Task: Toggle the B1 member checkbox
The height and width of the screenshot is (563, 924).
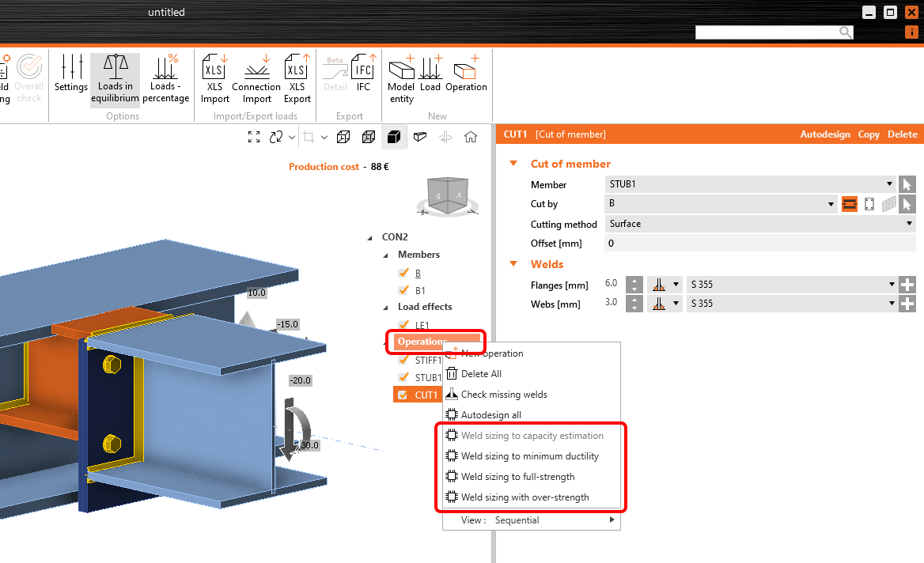Action: pos(403,290)
